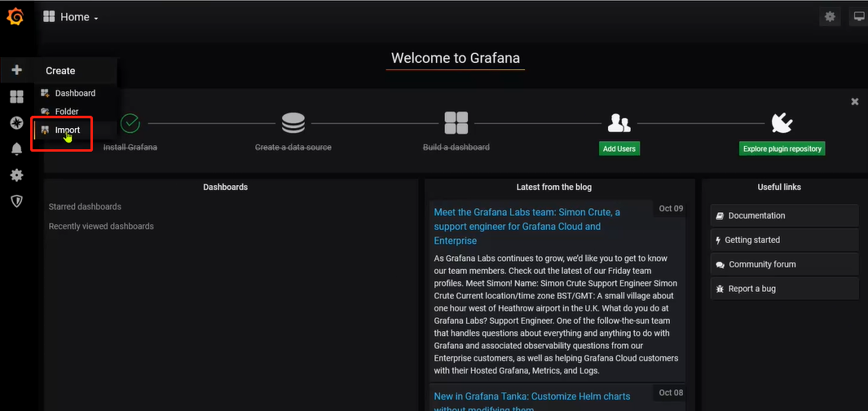Screen dimensions: 868x411
Task: Click the Install Grafana step text
Action: click(x=130, y=148)
